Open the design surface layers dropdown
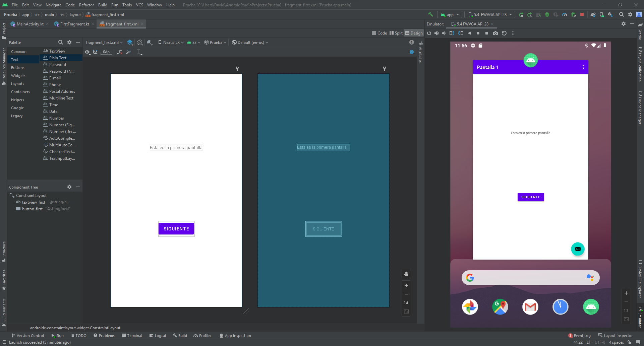644x346 pixels. [130, 42]
